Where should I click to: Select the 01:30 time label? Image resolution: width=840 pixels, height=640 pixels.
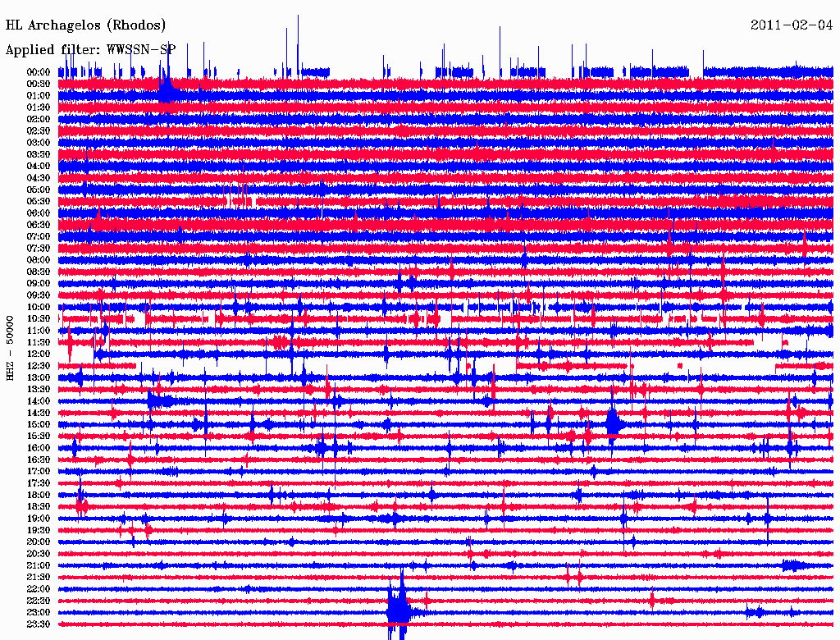pos(39,107)
